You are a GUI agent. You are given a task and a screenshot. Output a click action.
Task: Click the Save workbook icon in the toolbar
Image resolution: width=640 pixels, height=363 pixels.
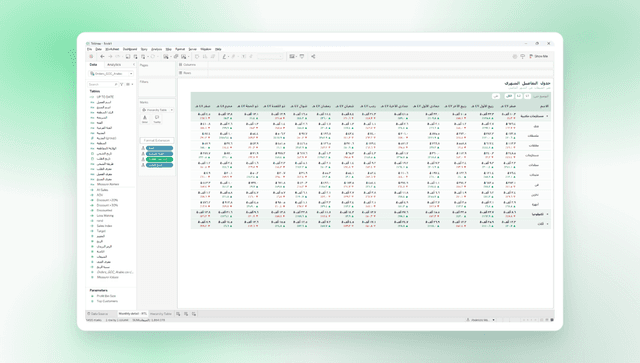point(127,56)
